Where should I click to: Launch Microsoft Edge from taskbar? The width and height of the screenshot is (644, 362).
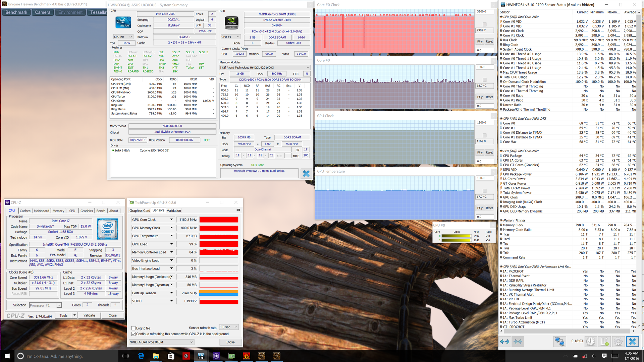pyautogui.click(x=141, y=356)
